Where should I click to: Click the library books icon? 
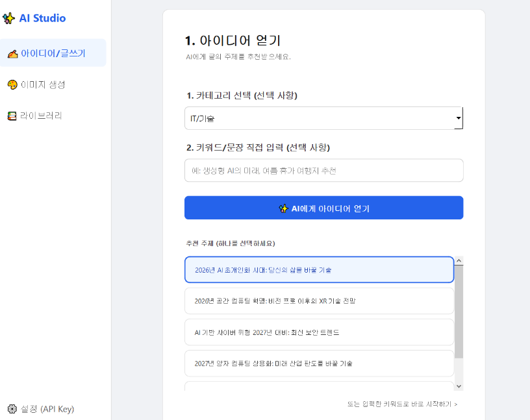(x=12, y=116)
